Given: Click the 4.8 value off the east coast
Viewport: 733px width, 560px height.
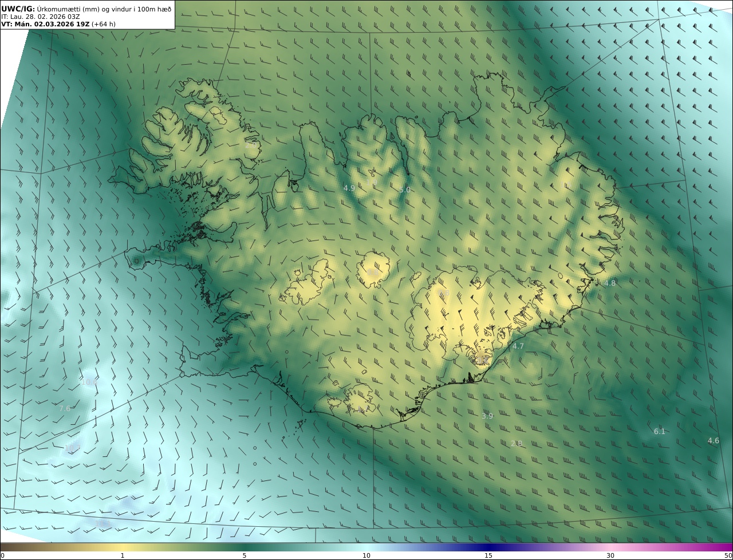Looking at the screenshot, I should pyautogui.click(x=610, y=283).
